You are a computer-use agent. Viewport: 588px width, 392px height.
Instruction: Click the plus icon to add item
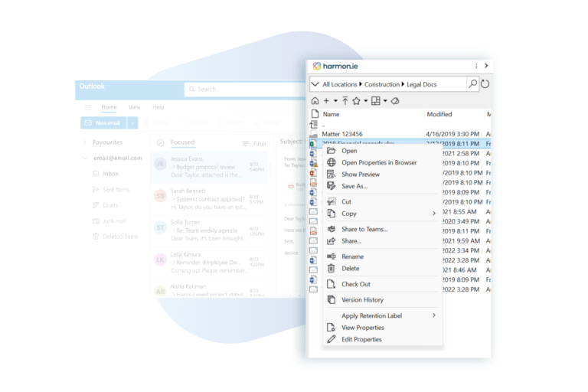click(x=326, y=101)
